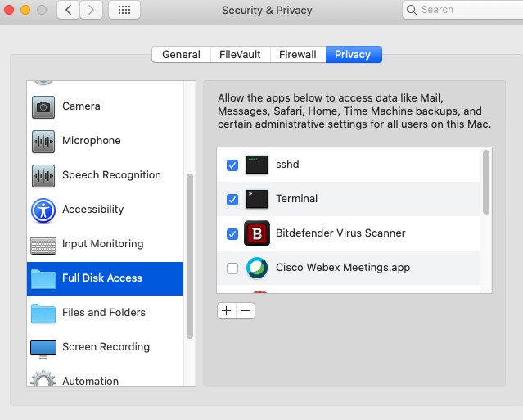Viewport: 523px width, 420px height.
Task: Switch to the General tab
Action: tap(181, 55)
